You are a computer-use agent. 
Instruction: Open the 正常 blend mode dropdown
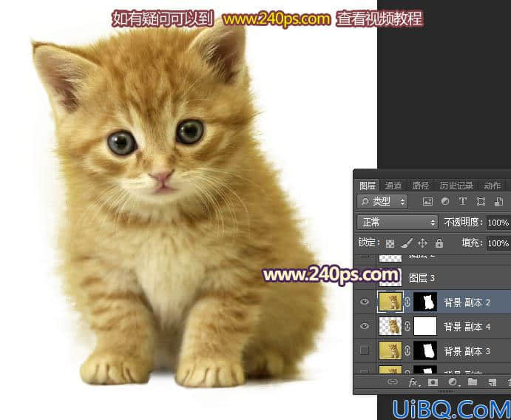(397, 223)
